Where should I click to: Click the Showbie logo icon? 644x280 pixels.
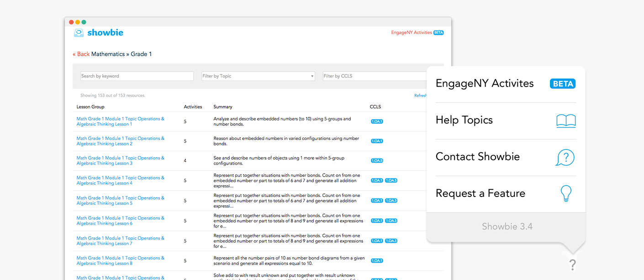click(79, 33)
